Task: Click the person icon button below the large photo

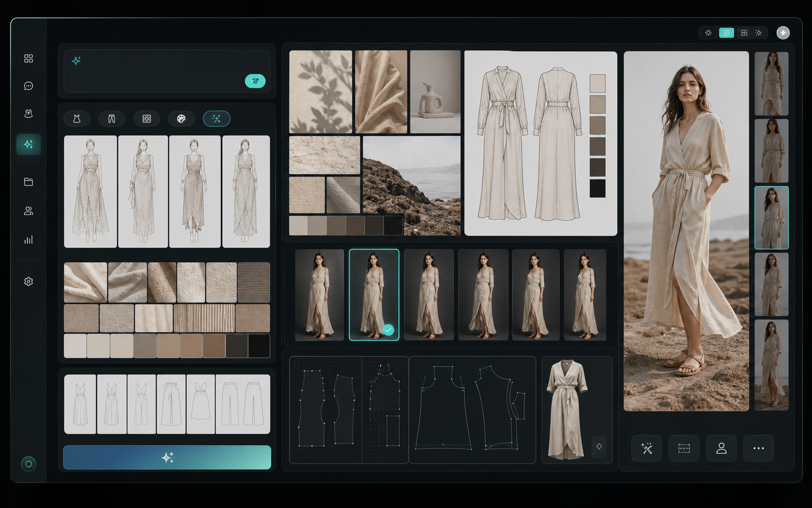Action: [721, 448]
